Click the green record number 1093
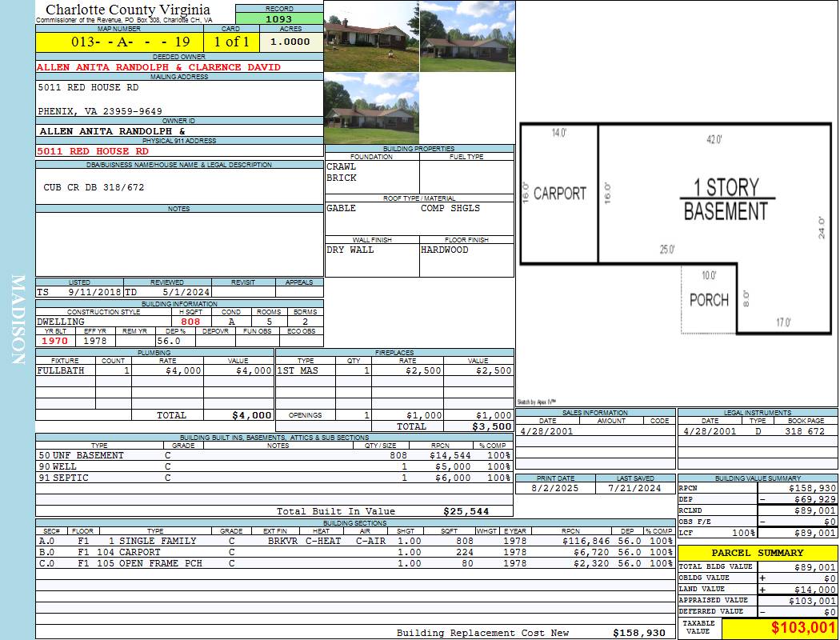 (279, 18)
